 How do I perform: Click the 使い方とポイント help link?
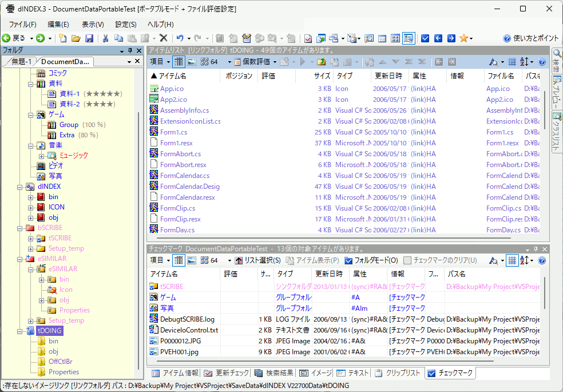(532, 38)
